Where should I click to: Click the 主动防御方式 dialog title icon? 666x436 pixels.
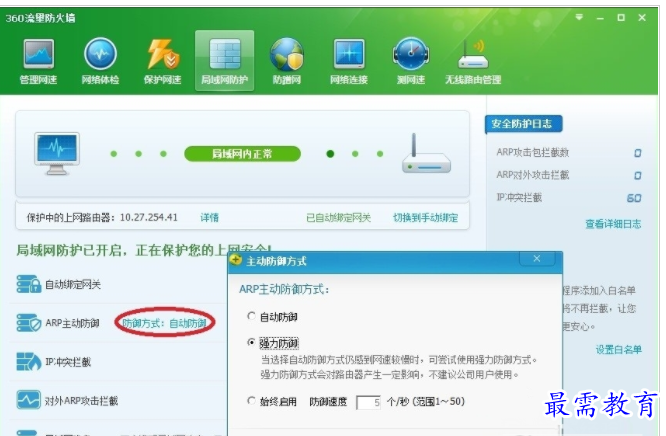tap(236, 260)
